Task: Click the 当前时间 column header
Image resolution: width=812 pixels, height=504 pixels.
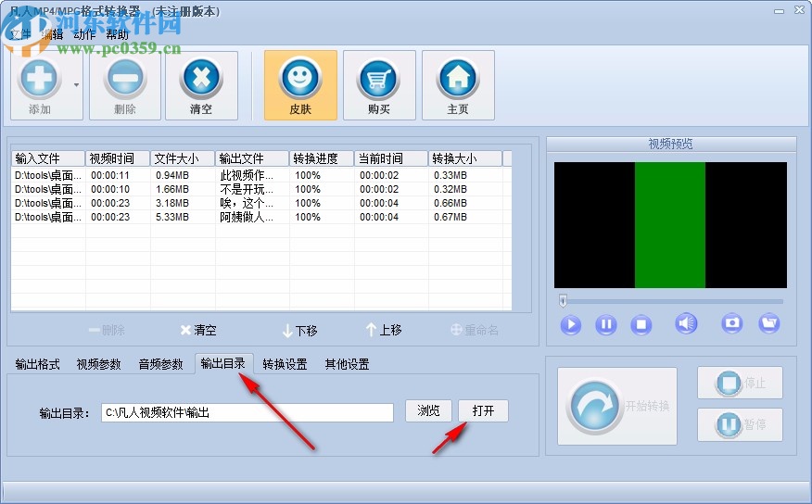Action: [x=391, y=158]
